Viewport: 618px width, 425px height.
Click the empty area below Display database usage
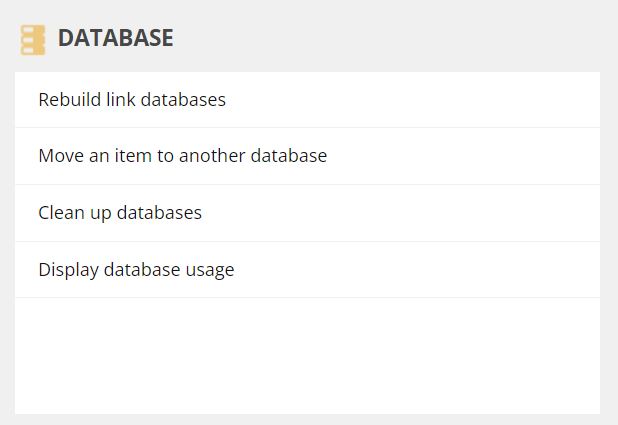(x=307, y=356)
